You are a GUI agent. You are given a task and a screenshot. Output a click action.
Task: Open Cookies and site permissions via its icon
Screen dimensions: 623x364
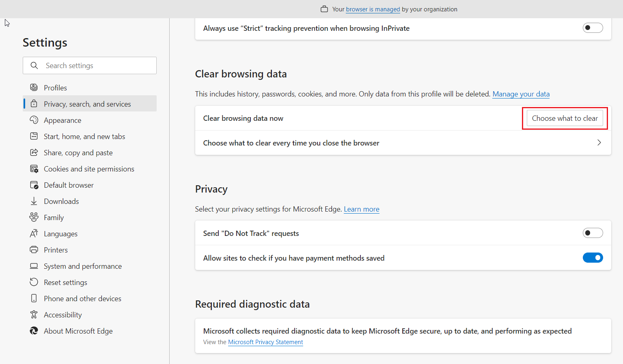point(34,169)
